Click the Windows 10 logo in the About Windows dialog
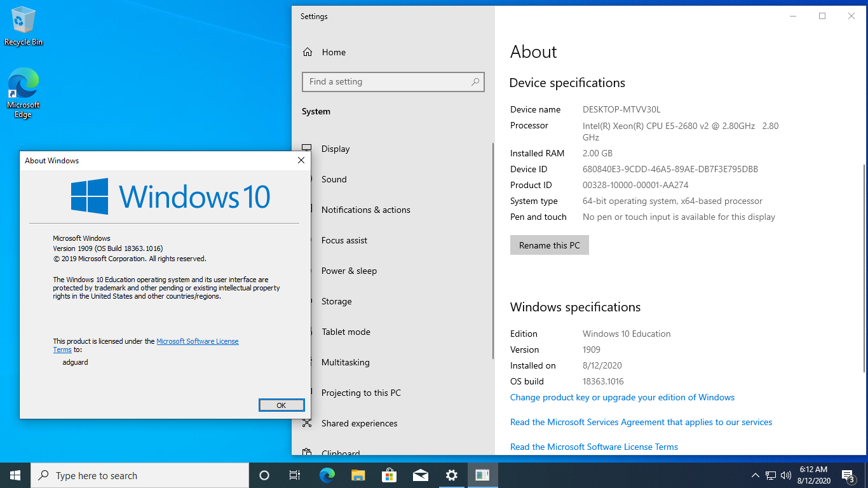This screenshot has width=868, height=488. coord(170,196)
